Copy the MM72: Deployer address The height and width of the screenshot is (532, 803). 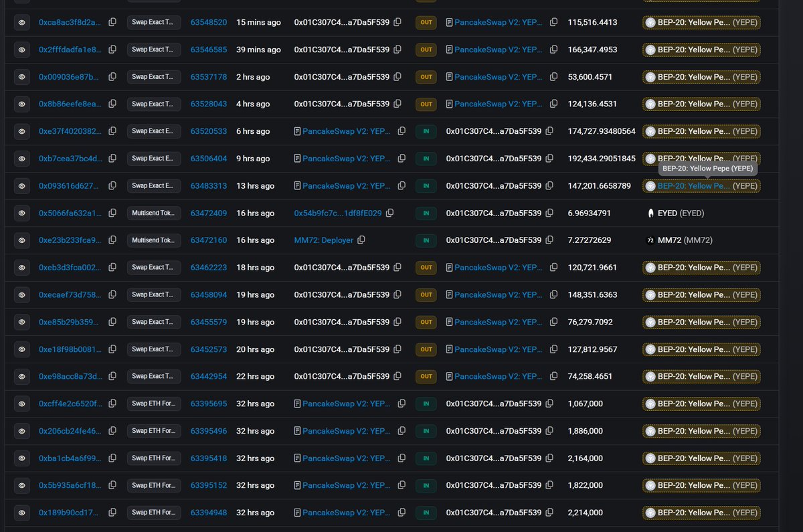(x=361, y=240)
